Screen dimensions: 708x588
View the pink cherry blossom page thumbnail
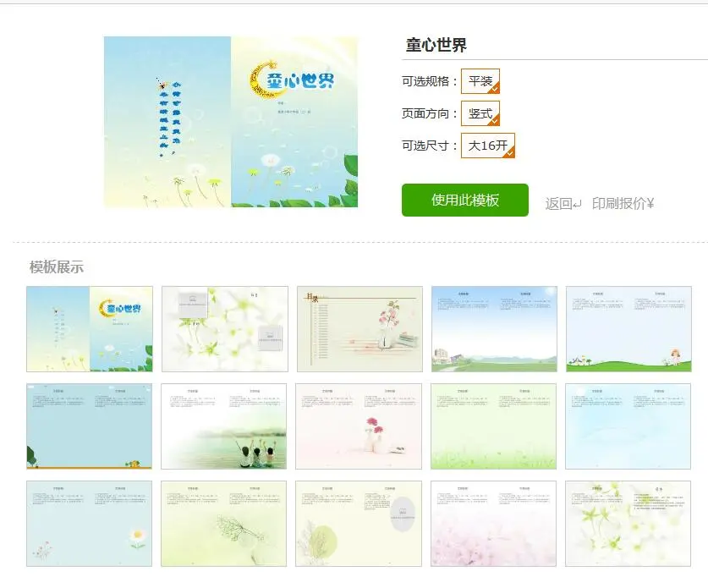tap(493, 524)
